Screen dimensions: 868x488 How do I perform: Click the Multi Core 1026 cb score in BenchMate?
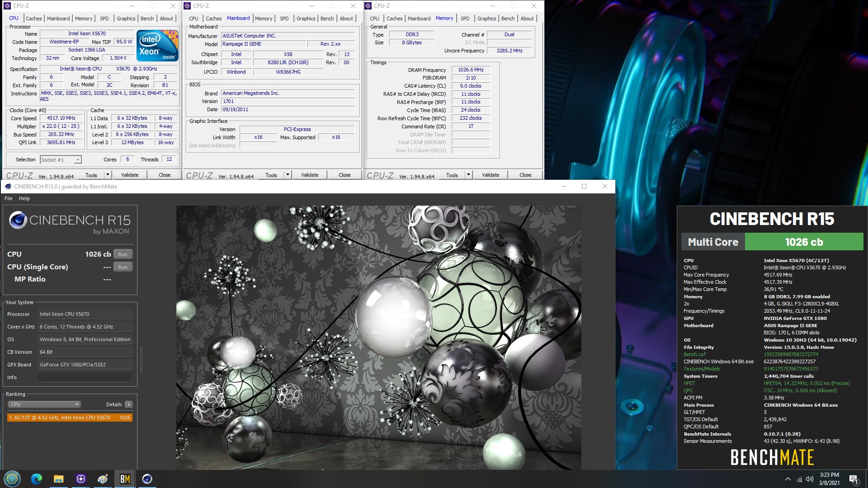(804, 242)
